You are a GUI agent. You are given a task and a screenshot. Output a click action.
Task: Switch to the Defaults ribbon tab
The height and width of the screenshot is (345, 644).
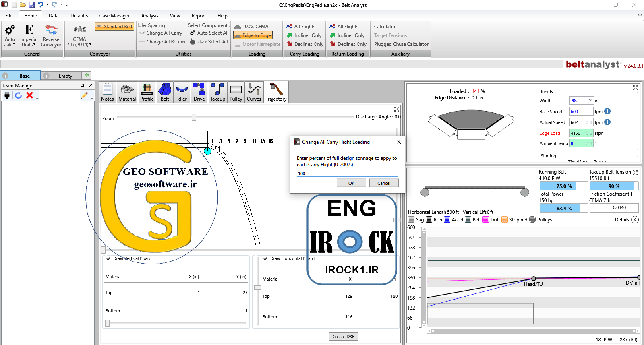point(79,16)
